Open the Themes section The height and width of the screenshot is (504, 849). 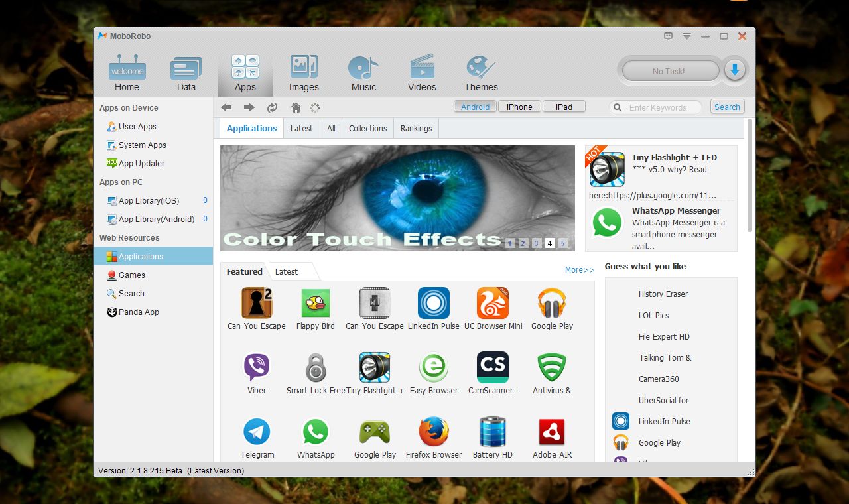pyautogui.click(x=481, y=74)
